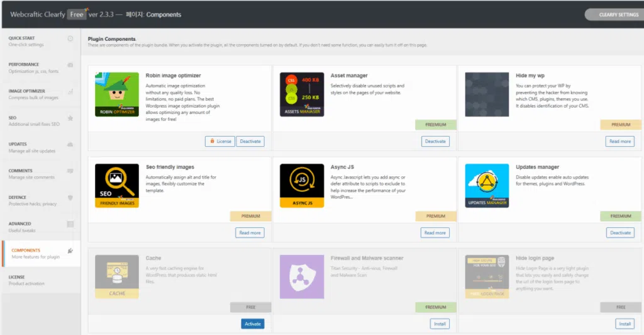Image resolution: width=644 pixels, height=335 pixels.
Task: Activate the Cache component
Action: (x=252, y=324)
